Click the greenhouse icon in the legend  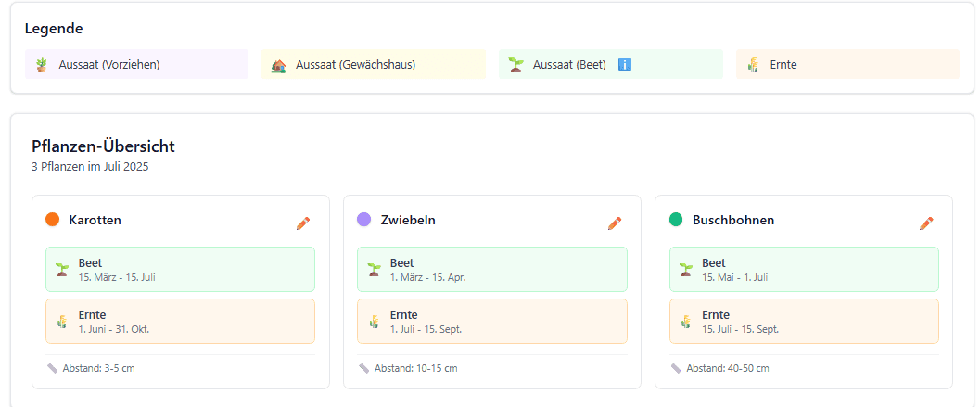click(278, 65)
